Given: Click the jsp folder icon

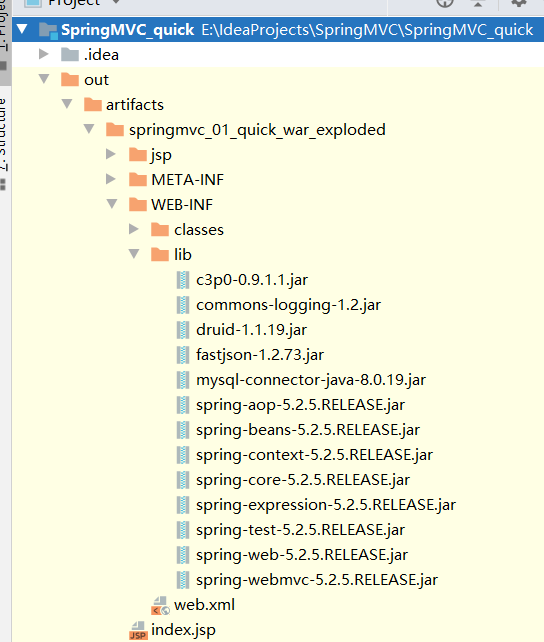Looking at the screenshot, I should [138, 154].
